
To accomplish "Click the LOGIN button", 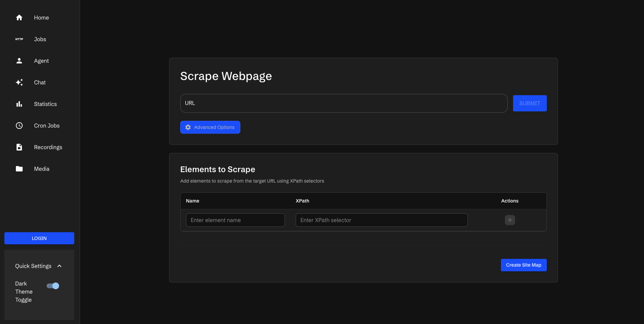I will click(39, 238).
